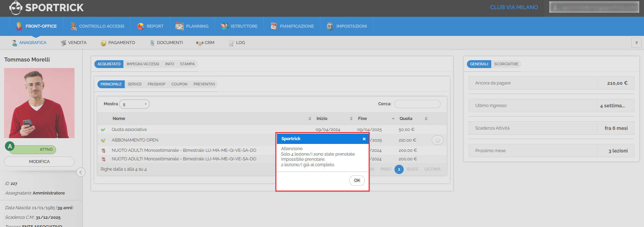Switch to Generali tab
The image size is (644, 227).
479,64
